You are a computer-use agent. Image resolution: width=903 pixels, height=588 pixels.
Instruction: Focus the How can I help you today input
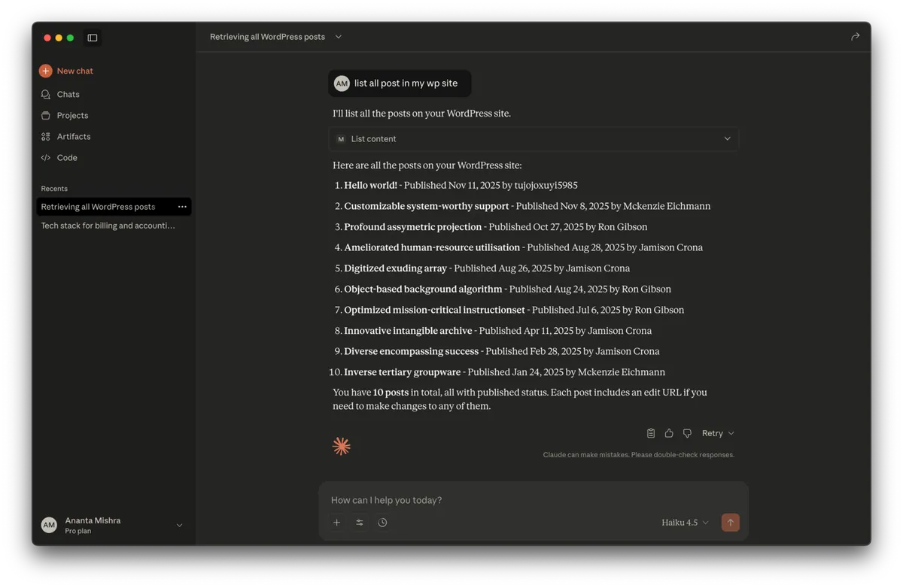point(534,500)
